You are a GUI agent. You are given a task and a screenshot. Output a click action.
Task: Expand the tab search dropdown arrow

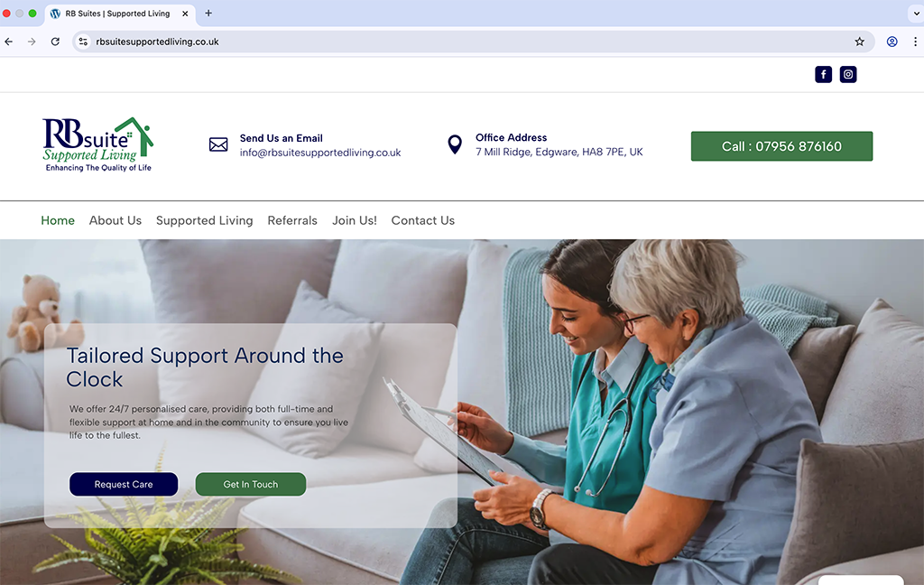[x=917, y=13]
